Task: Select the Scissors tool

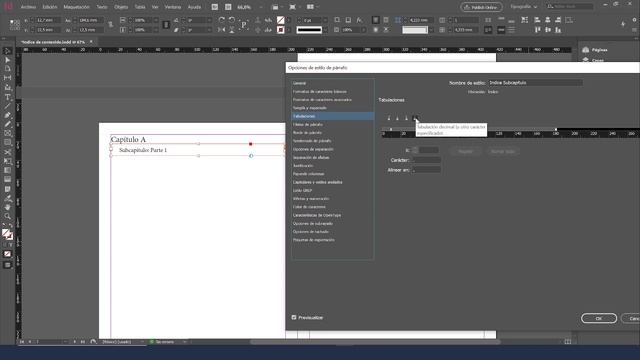Action: (x=7, y=152)
